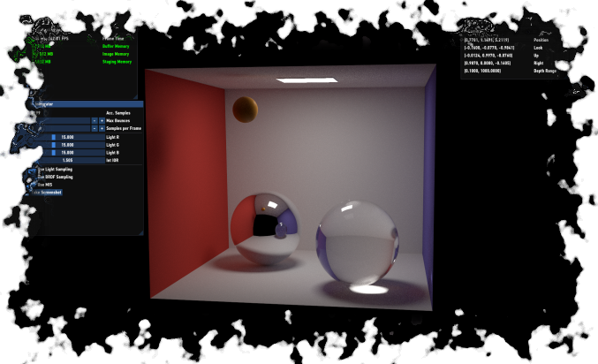This screenshot has height=364, width=598.
Task: Click the small orange sphere in render
Action: click(x=246, y=110)
